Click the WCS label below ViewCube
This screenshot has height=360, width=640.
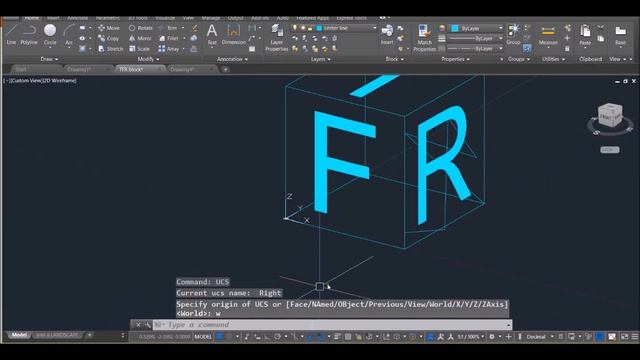coord(609,150)
